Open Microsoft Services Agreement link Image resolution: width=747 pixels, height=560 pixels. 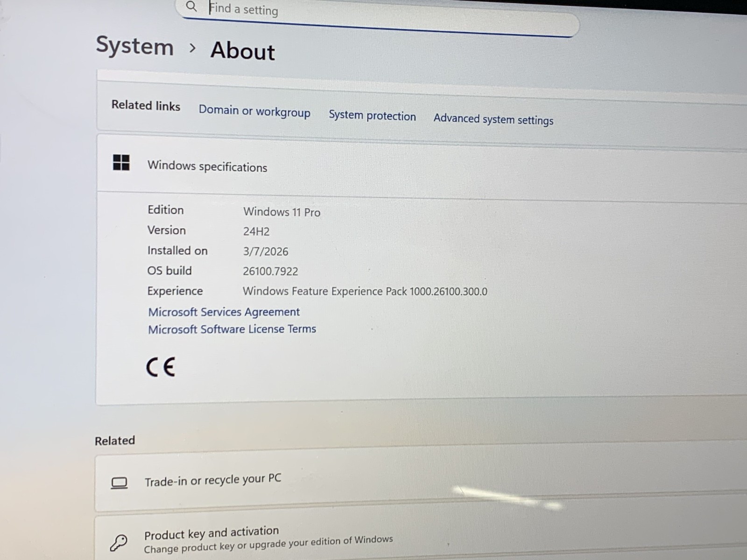coord(224,311)
